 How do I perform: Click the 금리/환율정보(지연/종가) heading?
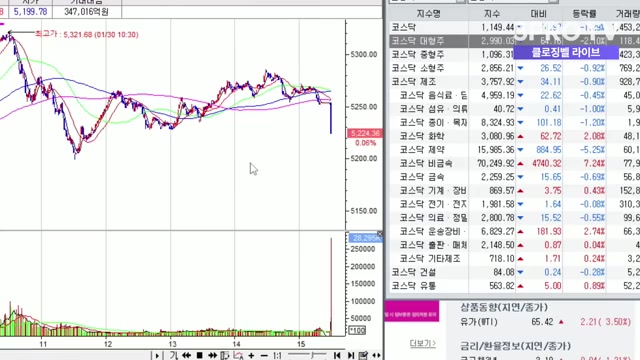pyautogui.click(x=516, y=346)
